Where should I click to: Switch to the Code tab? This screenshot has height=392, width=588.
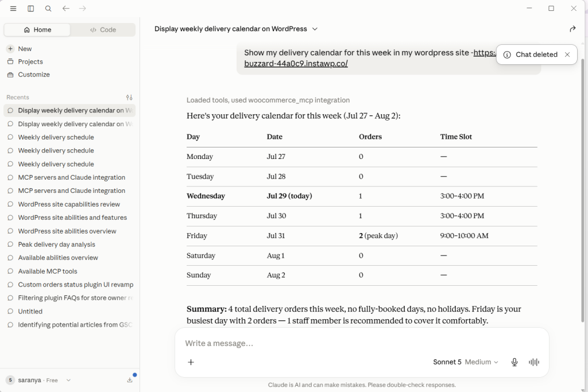pyautogui.click(x=103, y=30)
